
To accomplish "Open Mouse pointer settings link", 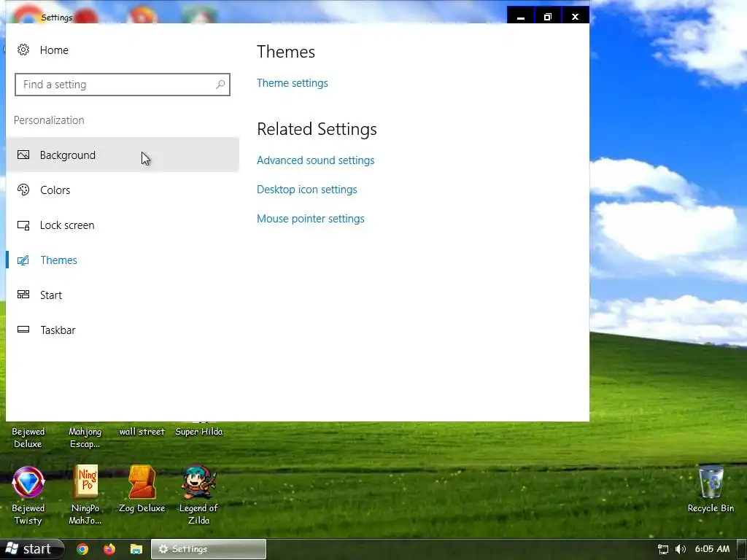I will [x=311, y=219].
